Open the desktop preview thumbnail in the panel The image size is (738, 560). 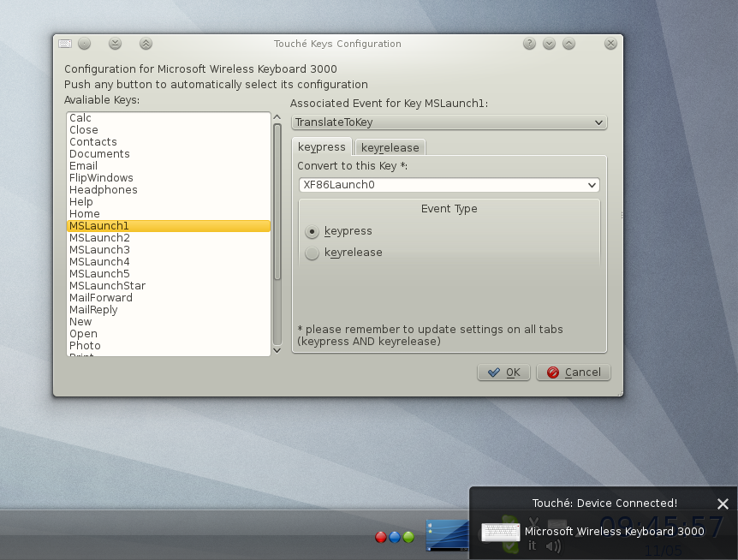coord(447,535)
